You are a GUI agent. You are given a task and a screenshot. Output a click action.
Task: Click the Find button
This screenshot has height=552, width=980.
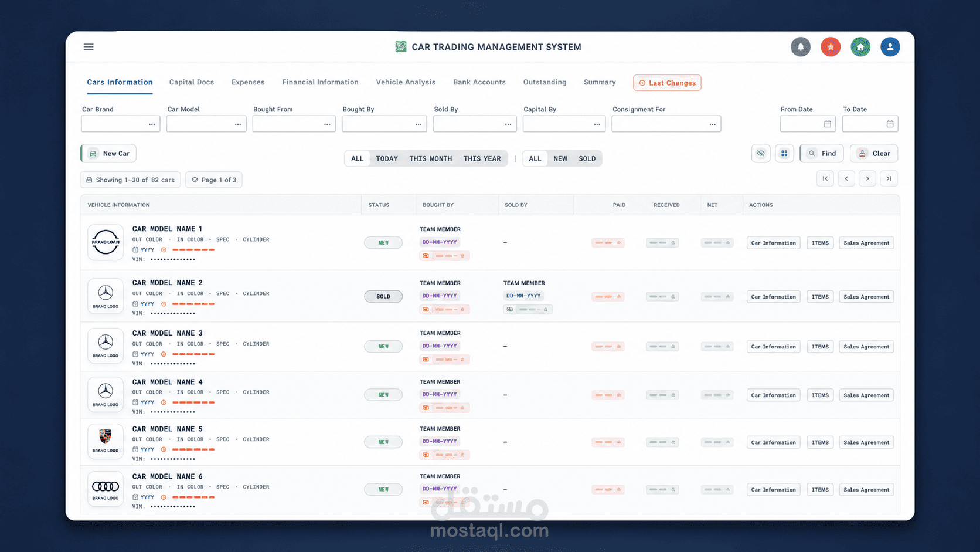coord(822,154)
